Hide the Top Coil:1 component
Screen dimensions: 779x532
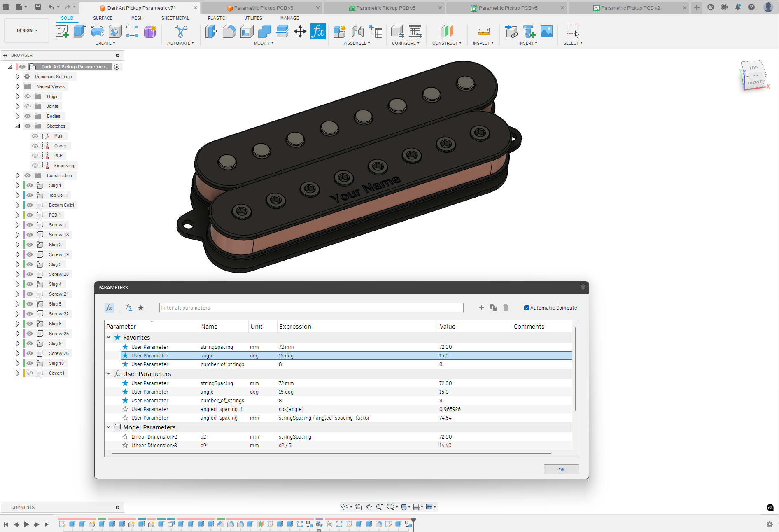point(30,195)
